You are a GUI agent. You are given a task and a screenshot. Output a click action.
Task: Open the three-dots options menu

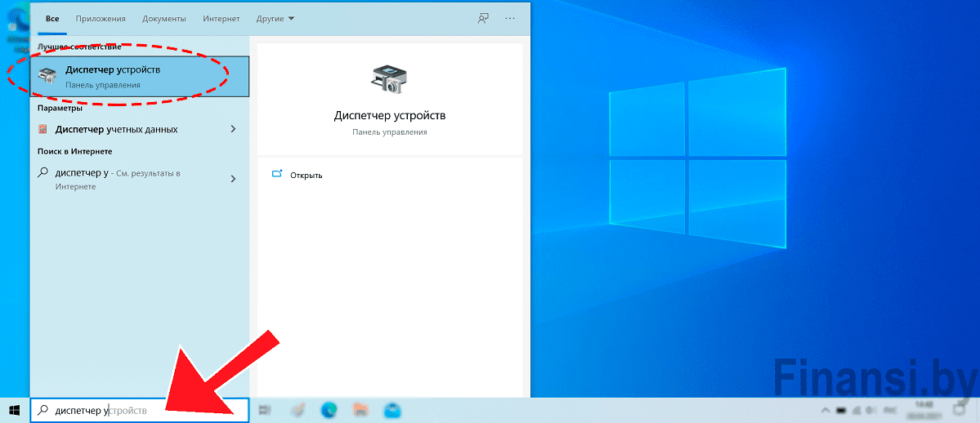coord(511,18)
